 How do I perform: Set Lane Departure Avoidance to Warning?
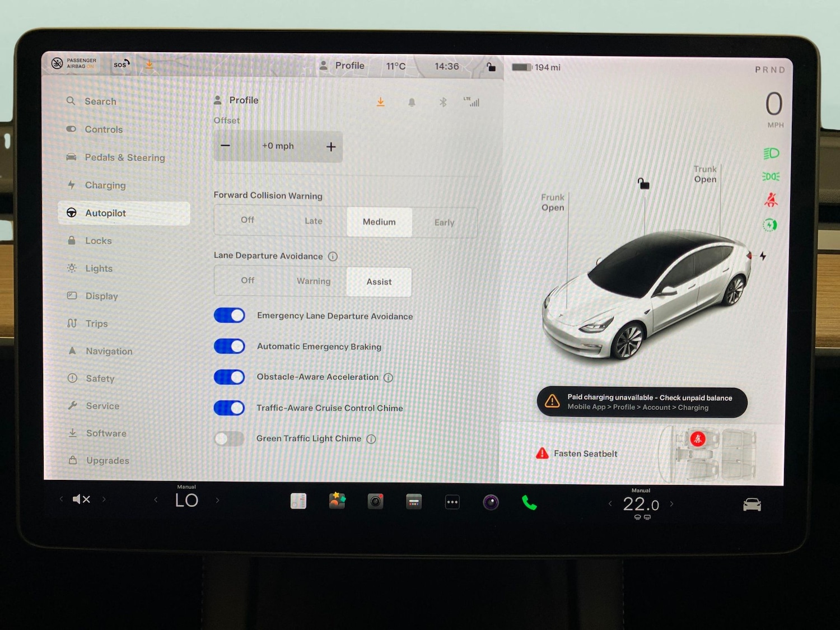[x=313, y=281]
